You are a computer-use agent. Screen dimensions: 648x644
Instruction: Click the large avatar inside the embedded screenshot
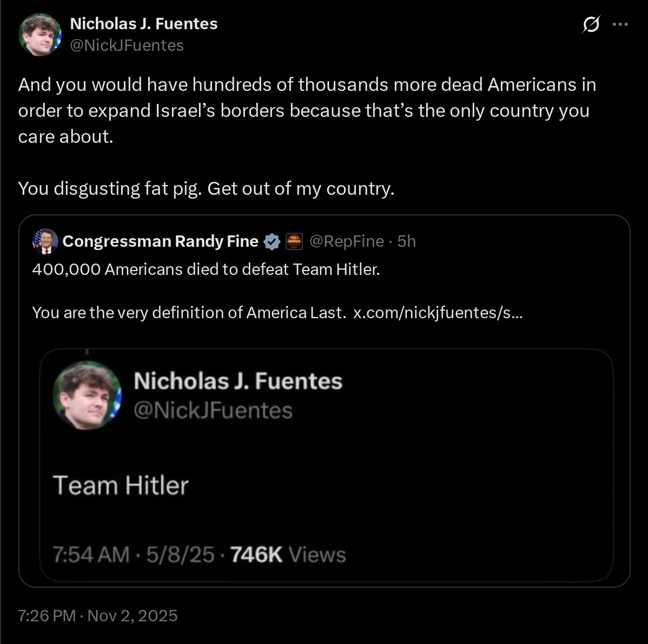(x=87, y=395)
